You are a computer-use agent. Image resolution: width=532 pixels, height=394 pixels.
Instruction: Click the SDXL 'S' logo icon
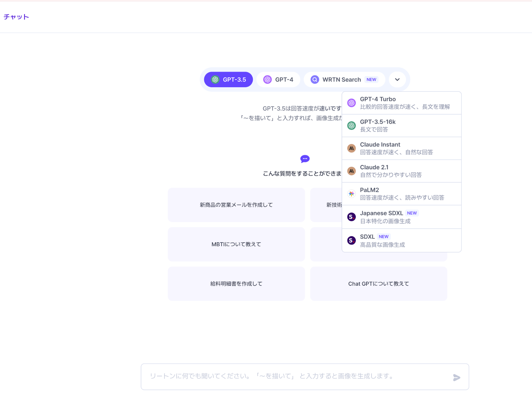pyautogui.click(x=351, y=240)
